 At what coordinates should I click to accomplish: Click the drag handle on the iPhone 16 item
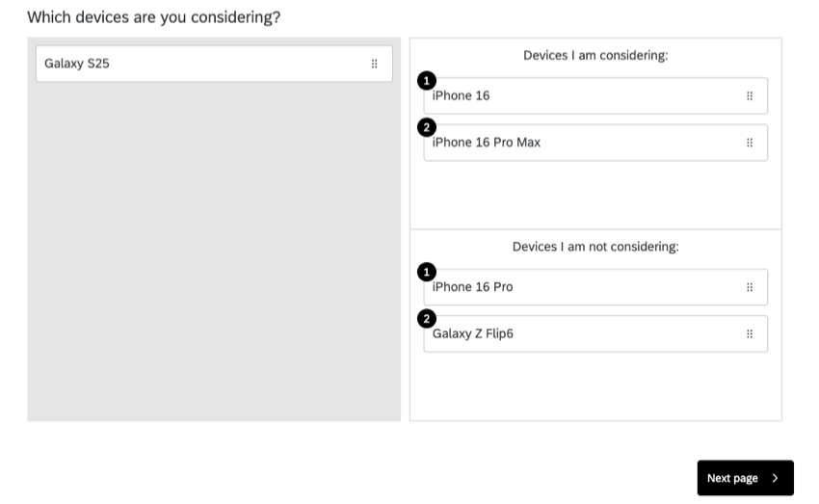[750, 96]
